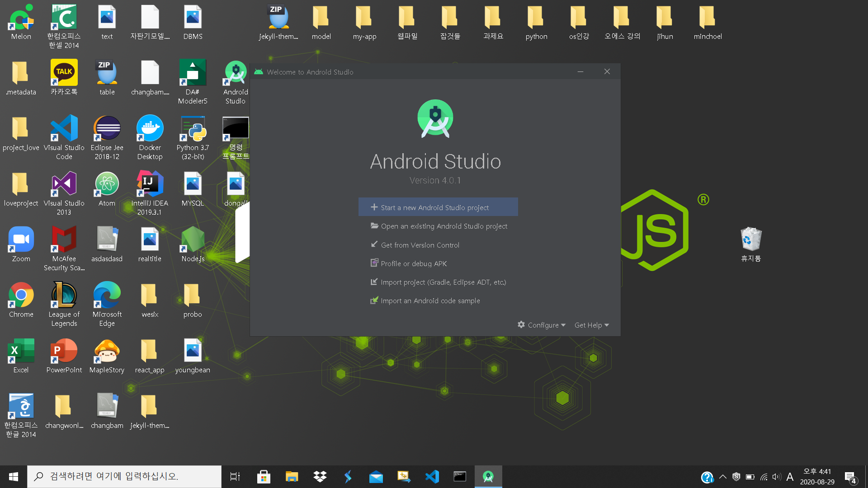Select the Recycle Bin icon
This screenshot has height=488, width=868.
(x=751, y=244)
